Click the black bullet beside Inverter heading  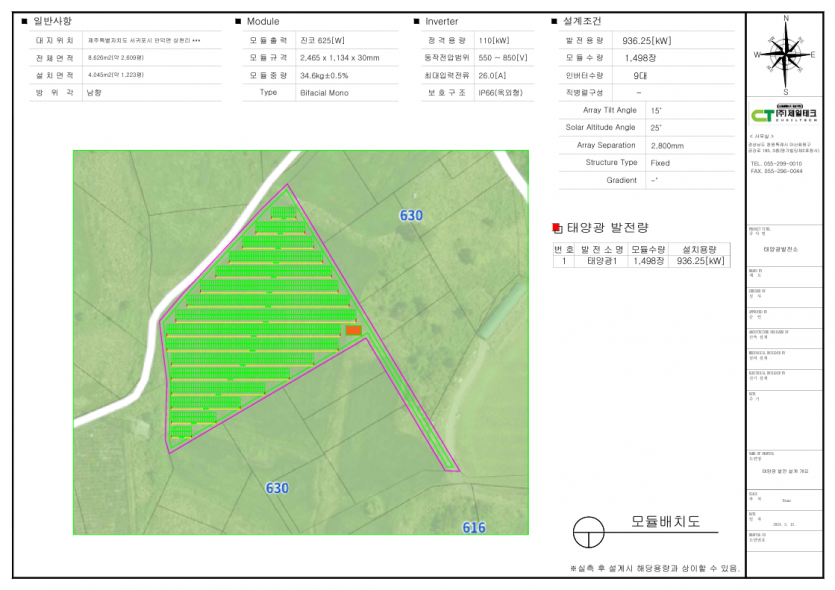click(x=416, y=21)
